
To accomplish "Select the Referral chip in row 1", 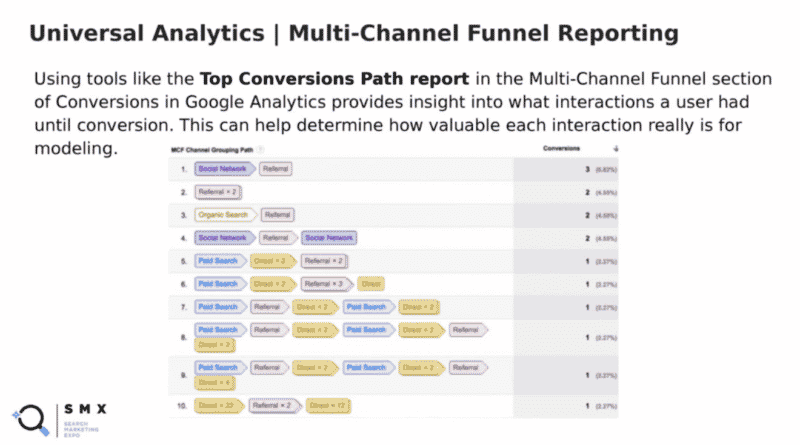I will [x=276, y=169].
